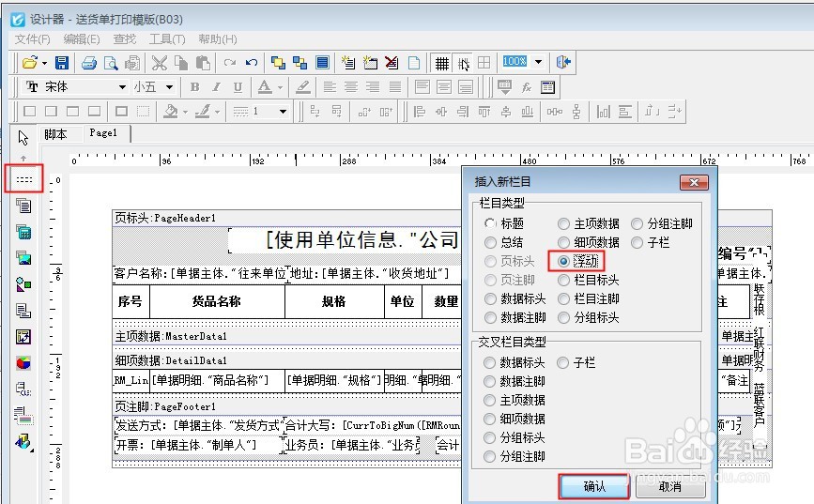Click the highlight marker icon
814x504 pixels.
click(302, 86)
